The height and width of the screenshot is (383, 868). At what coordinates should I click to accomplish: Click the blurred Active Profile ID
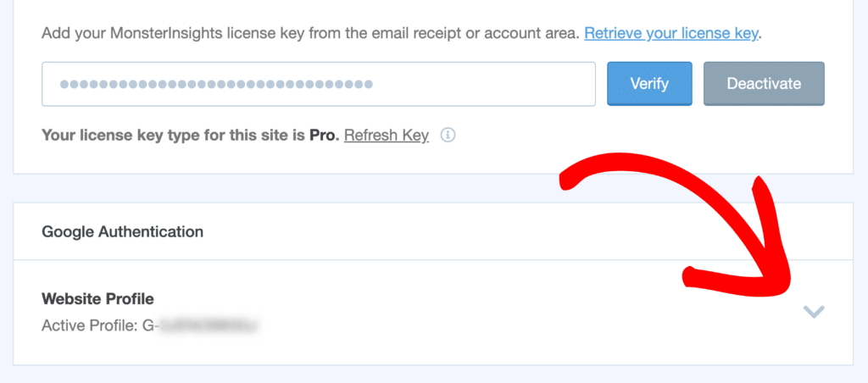coord(212,325)
